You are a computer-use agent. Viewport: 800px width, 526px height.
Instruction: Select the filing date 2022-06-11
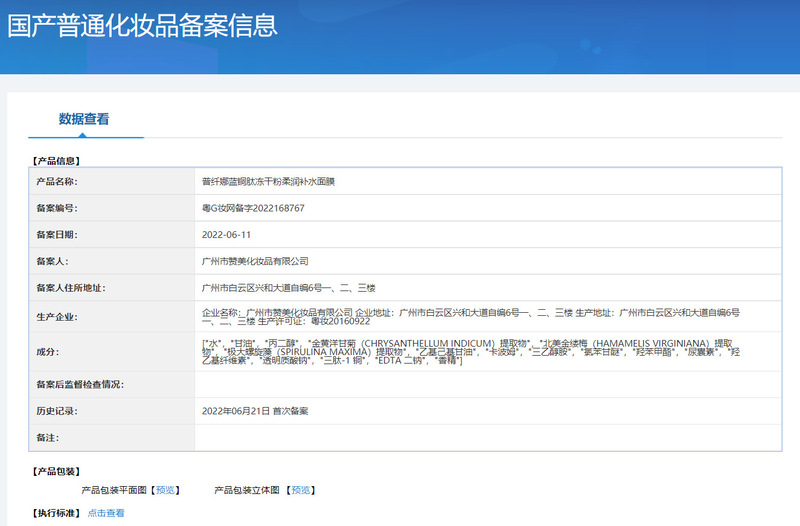226,234
